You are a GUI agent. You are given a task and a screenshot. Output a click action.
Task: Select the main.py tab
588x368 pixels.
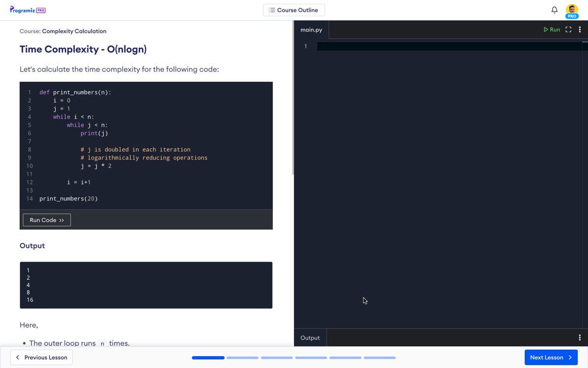[312, 30]
